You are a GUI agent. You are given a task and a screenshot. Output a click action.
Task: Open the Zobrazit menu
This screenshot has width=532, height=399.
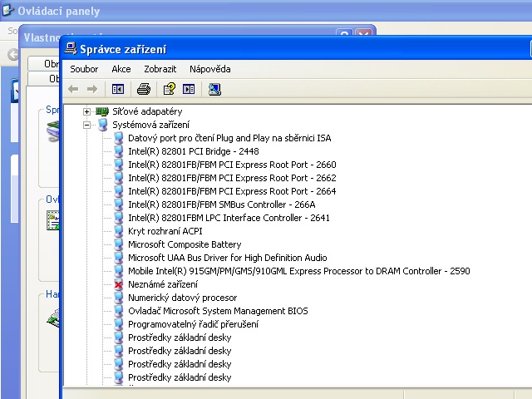pyautogui.click(x=160, y=69)
